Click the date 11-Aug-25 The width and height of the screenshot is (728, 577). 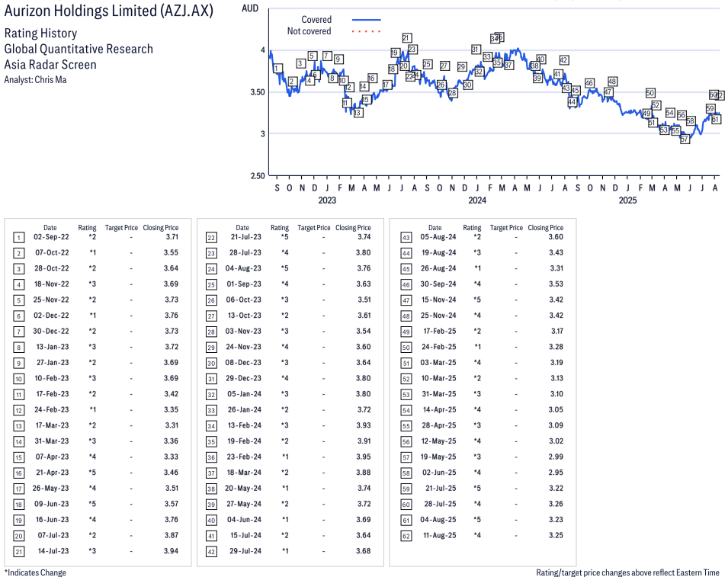pos(440,535)
